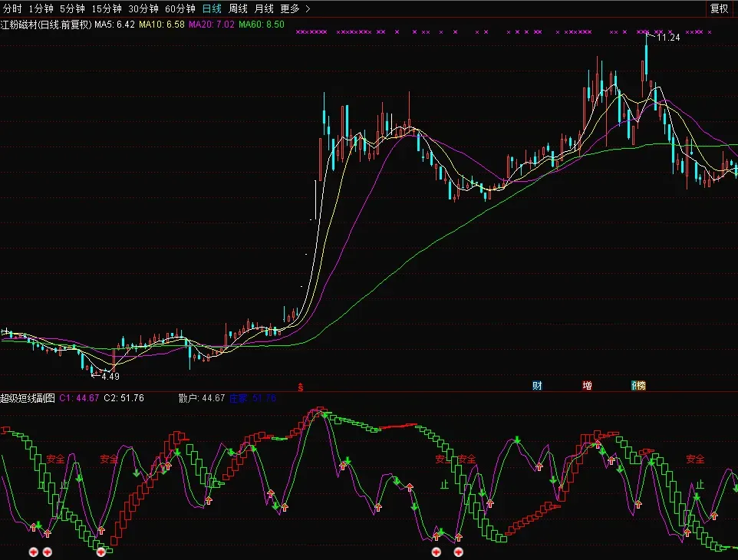
Task: Click the last red plus circle on the right
Action: point(459,552)
